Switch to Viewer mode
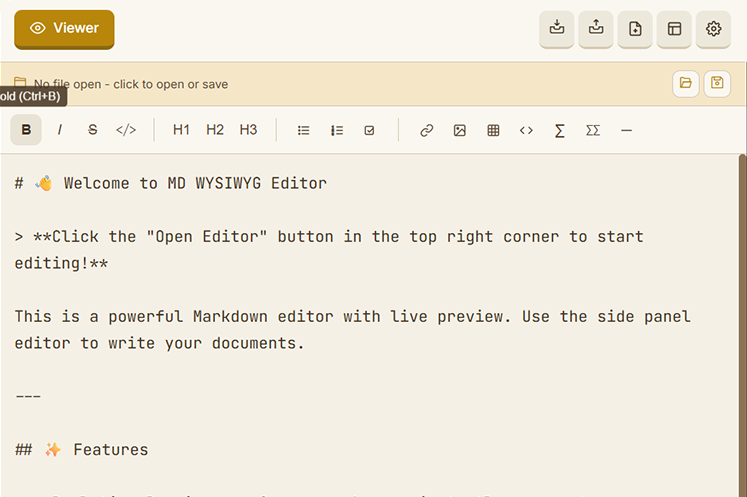747x497 pixels. (64, 29)
